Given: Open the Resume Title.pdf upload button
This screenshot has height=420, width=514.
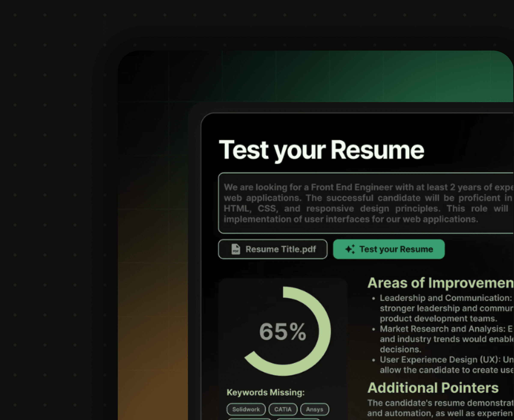Looking at the screenshot, I should pos(272,249).
